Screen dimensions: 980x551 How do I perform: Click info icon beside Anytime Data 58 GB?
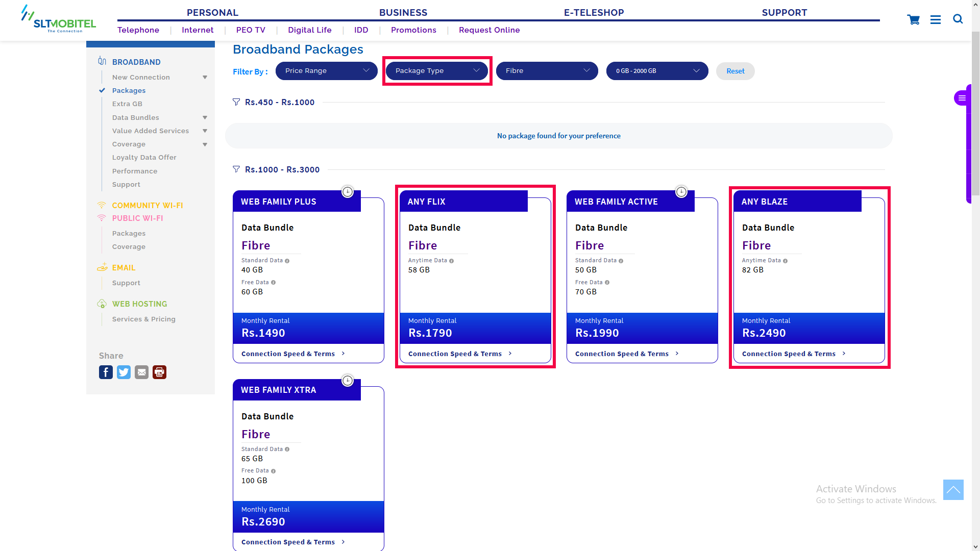(451, 261)
